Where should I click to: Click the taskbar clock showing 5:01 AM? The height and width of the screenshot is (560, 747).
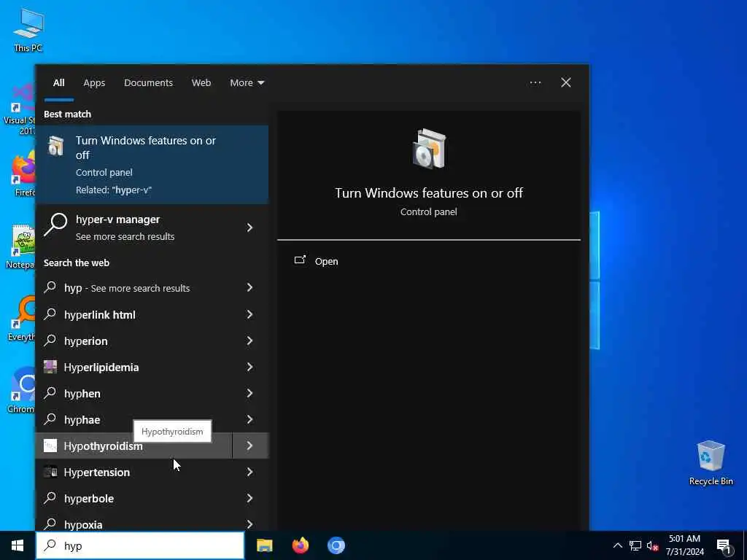684,545
